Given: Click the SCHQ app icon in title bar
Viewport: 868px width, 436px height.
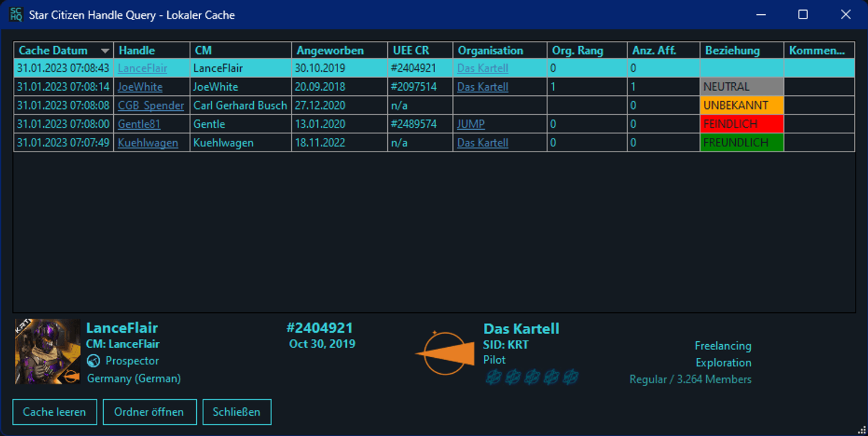Looking at the screenshot, I should point(16,15).
